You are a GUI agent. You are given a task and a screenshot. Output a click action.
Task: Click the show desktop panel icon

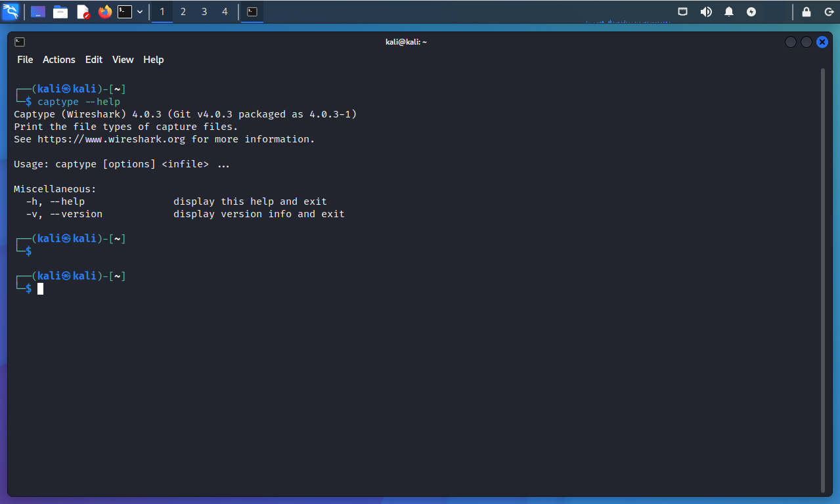[x=38, y=12]
